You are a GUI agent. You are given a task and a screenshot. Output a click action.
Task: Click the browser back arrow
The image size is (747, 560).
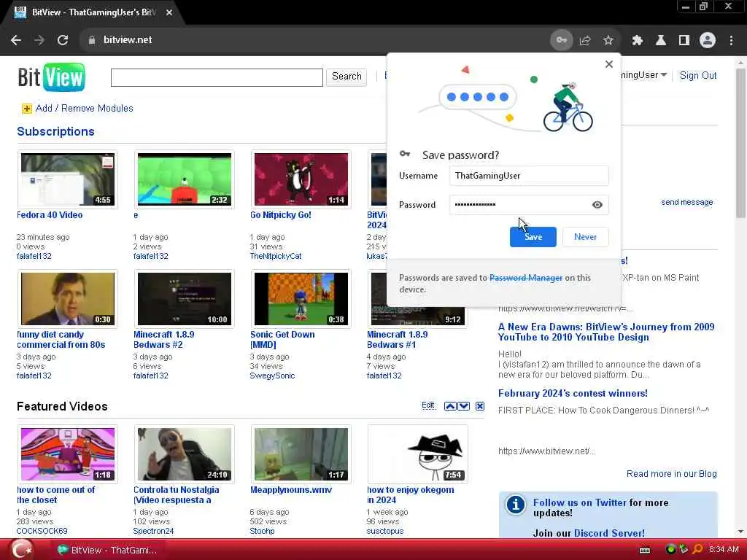16,40
